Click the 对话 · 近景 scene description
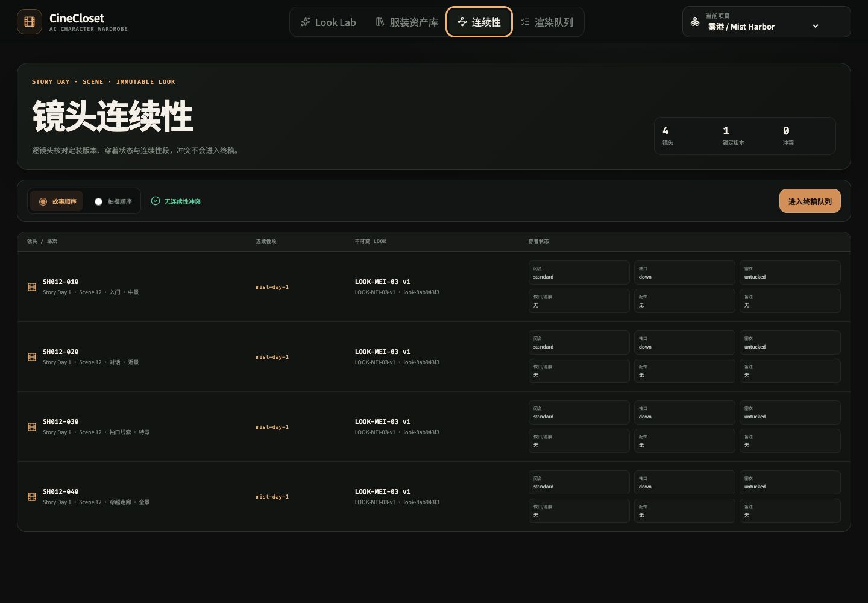Image resolution: width=868 pixels, height=603 pixels. 124,362
